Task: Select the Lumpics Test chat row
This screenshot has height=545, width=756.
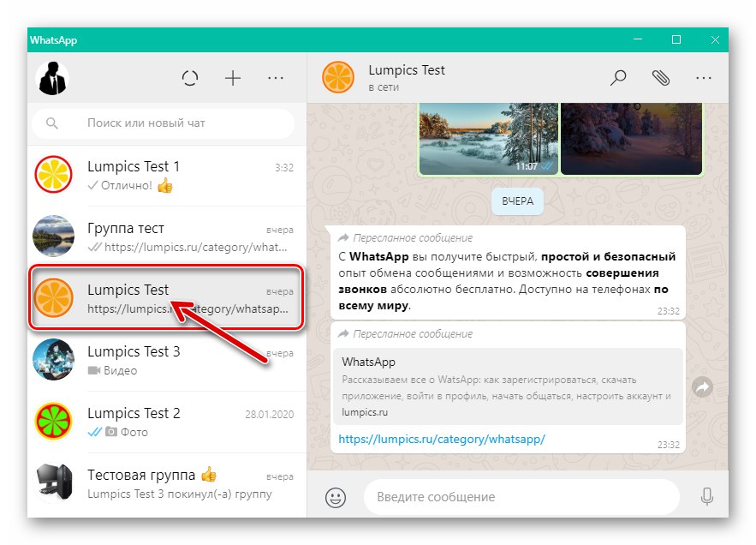Action: pos(167,298)
